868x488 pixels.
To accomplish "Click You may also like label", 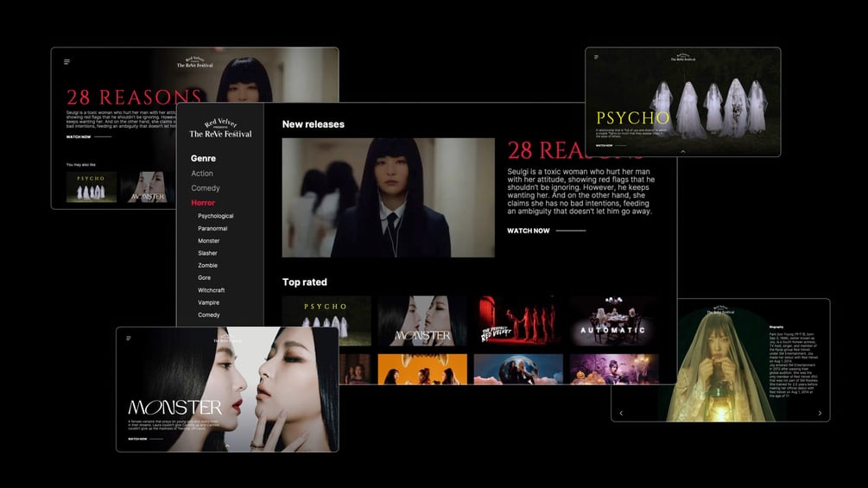I will [x=81, y=164].
